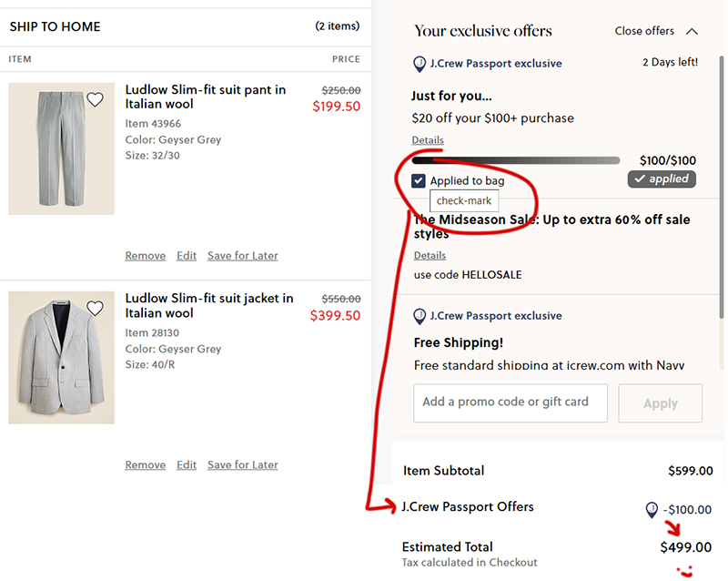This screenshot has width=728, height=581.
Task: Save the suit jacket for later
Action: (242, 465)
